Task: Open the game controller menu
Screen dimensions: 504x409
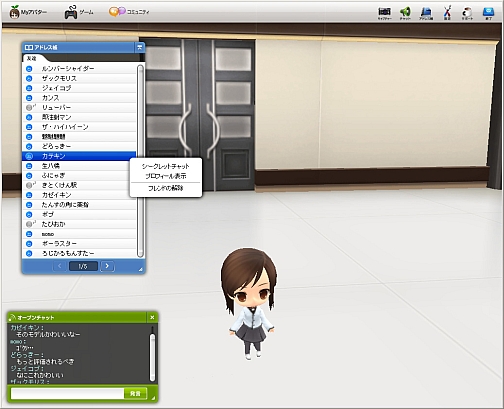Action: [x=79, y=13]
